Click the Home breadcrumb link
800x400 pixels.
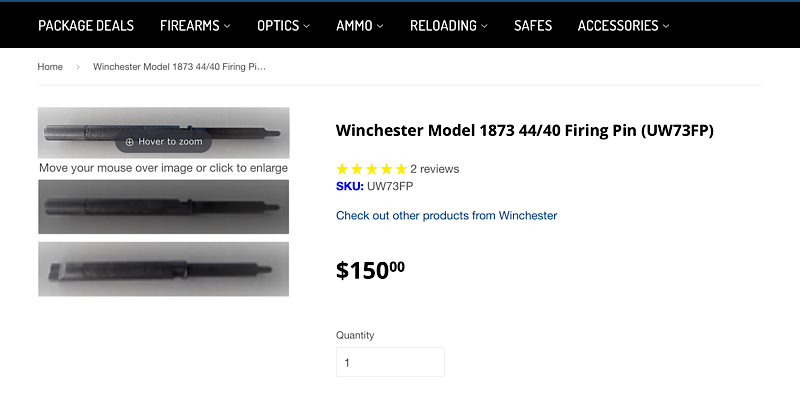pyautogui.click(x=50, y=67)
